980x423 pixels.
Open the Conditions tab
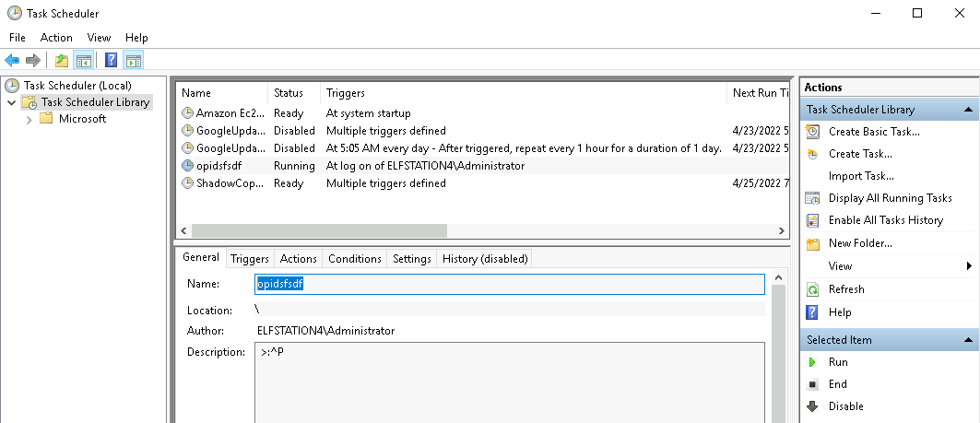(x=354, y=259)
